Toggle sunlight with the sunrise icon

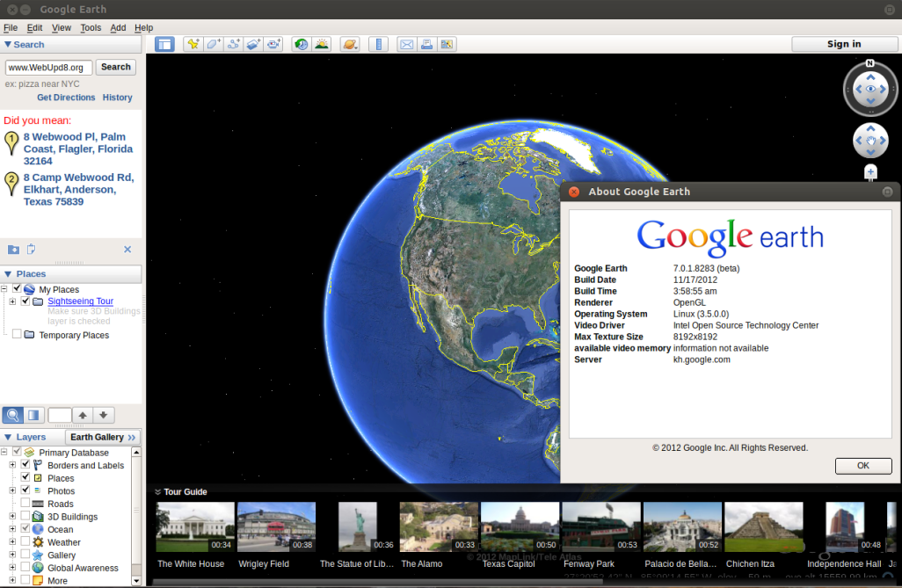[x=321, y=44]
